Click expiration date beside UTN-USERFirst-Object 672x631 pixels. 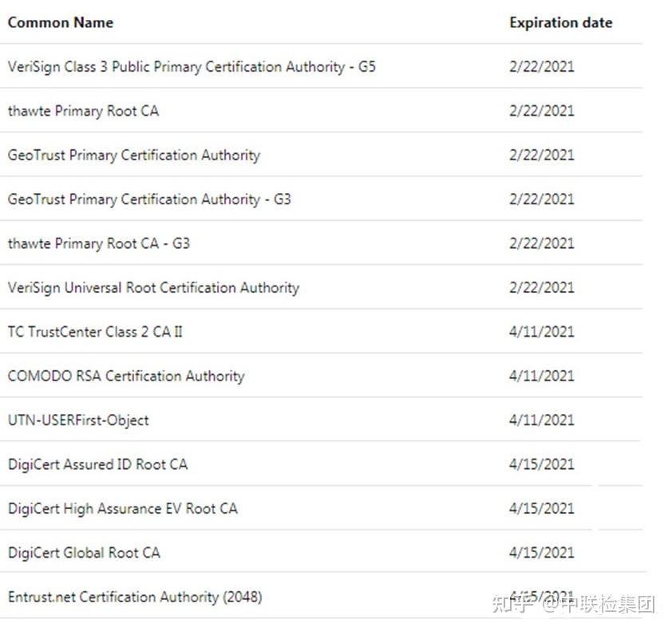tap(541, 420)
